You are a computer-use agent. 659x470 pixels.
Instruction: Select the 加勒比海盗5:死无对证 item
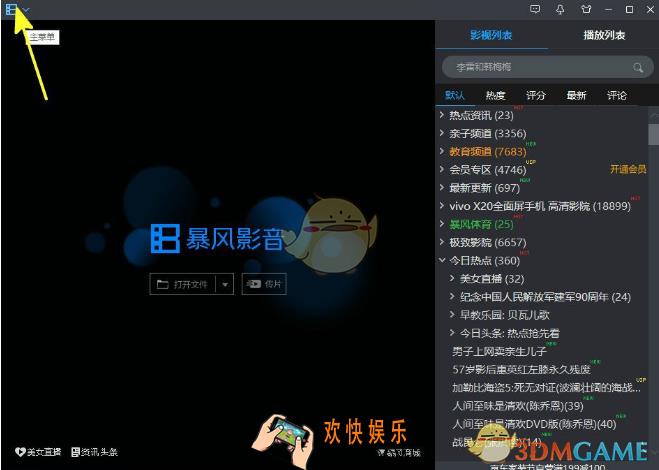tap(546, 388)
